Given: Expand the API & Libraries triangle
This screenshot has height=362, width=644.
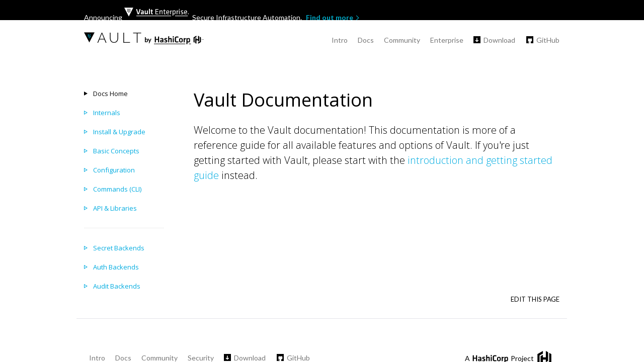Looking at the screenshot, I should pyautogui.click(x=86, y=208).
